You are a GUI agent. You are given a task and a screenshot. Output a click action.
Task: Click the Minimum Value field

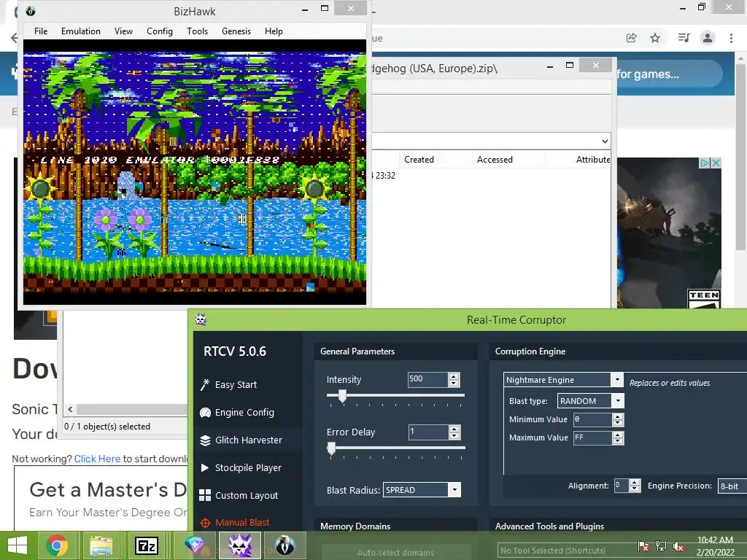tap(592, 419)
